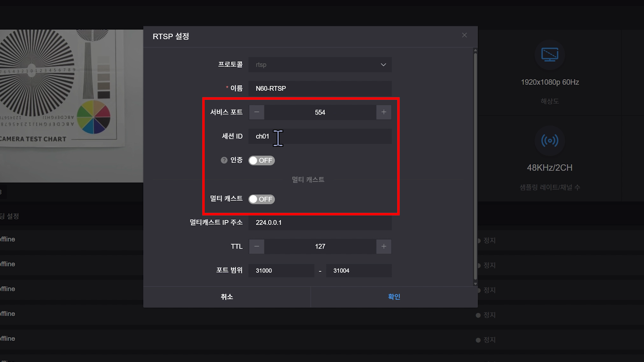Click the scrollbar up arrow in dialog
Image resolution: width=644 pixels, height=362 pixels.
point(475,51)
